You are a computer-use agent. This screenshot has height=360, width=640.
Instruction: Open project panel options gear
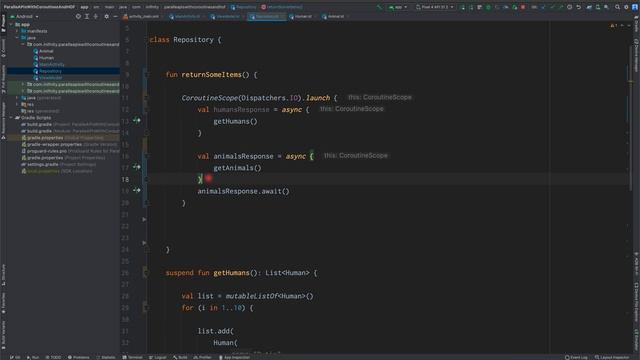click(107, 17)
